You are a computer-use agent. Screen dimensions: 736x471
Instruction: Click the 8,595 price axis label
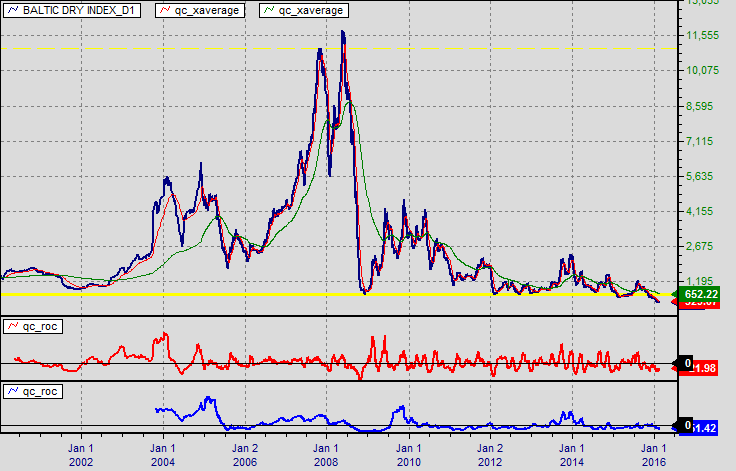(x=700, y=106)
